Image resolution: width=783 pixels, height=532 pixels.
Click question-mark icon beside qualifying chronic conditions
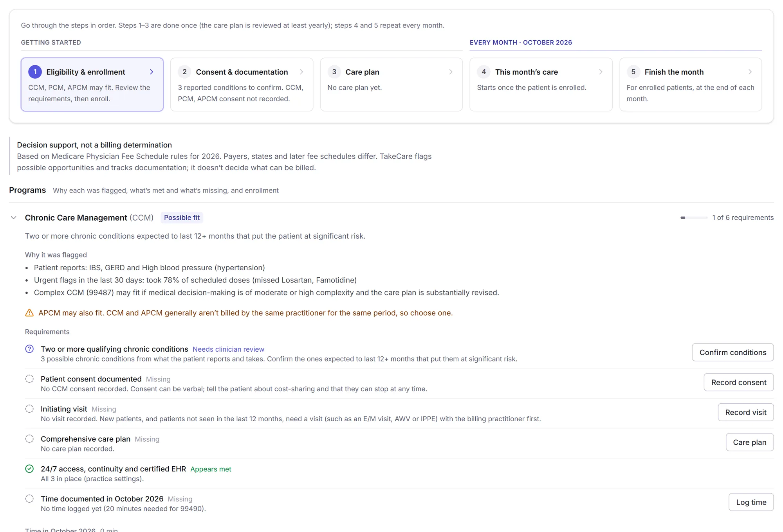tap(29, 349)
